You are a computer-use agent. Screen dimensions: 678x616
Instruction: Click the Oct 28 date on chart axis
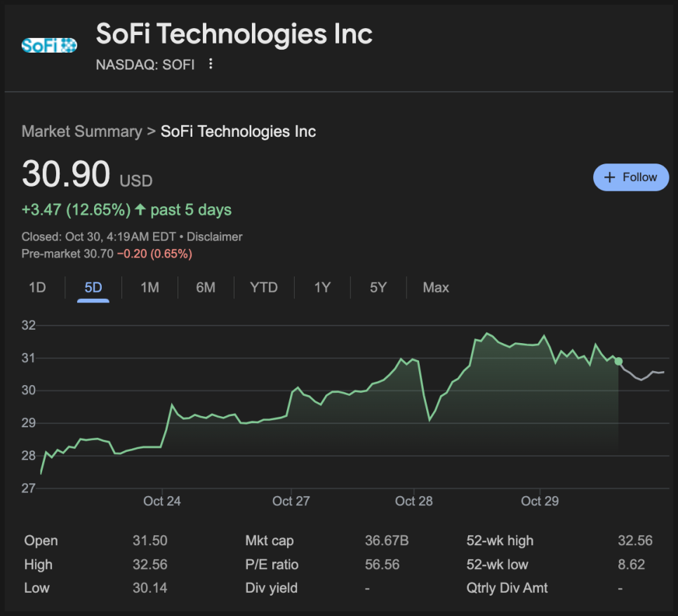414,501
